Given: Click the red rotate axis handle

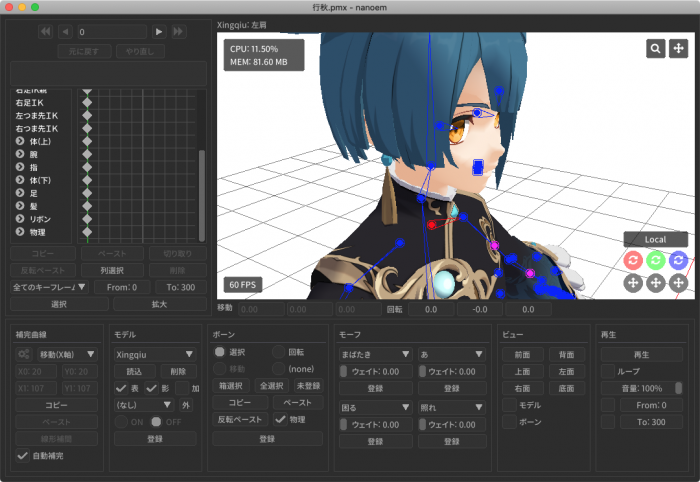Looking at the screenshot, I should pos(632,260).
